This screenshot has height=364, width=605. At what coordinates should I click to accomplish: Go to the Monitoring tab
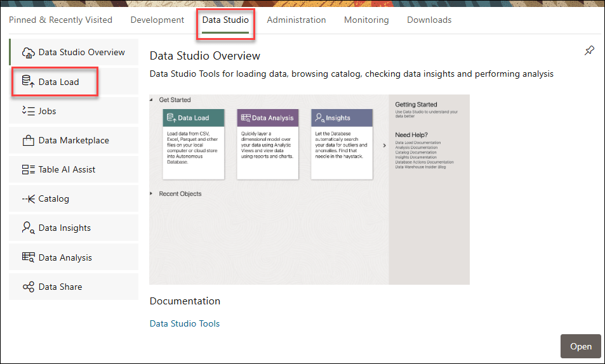(366, 20)
